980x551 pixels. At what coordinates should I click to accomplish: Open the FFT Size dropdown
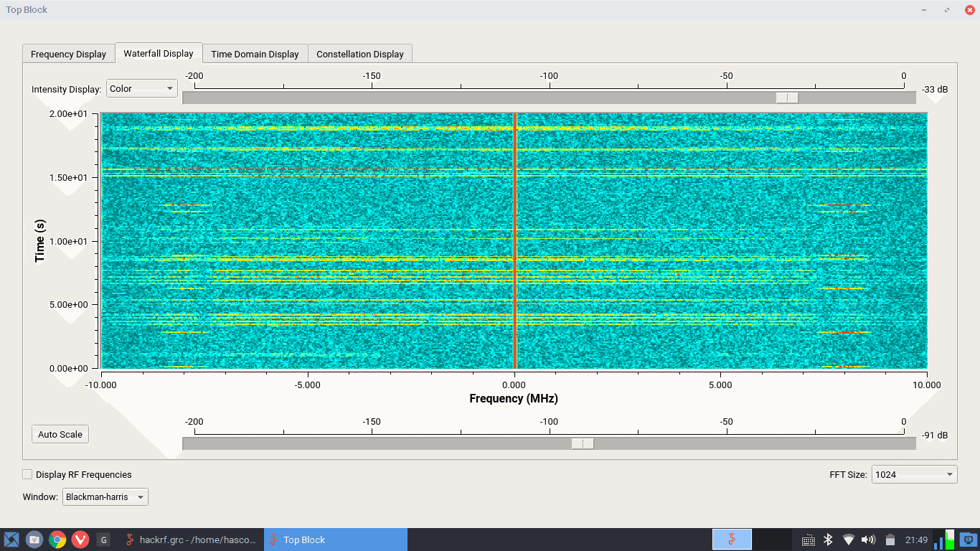tap(914, 474)
